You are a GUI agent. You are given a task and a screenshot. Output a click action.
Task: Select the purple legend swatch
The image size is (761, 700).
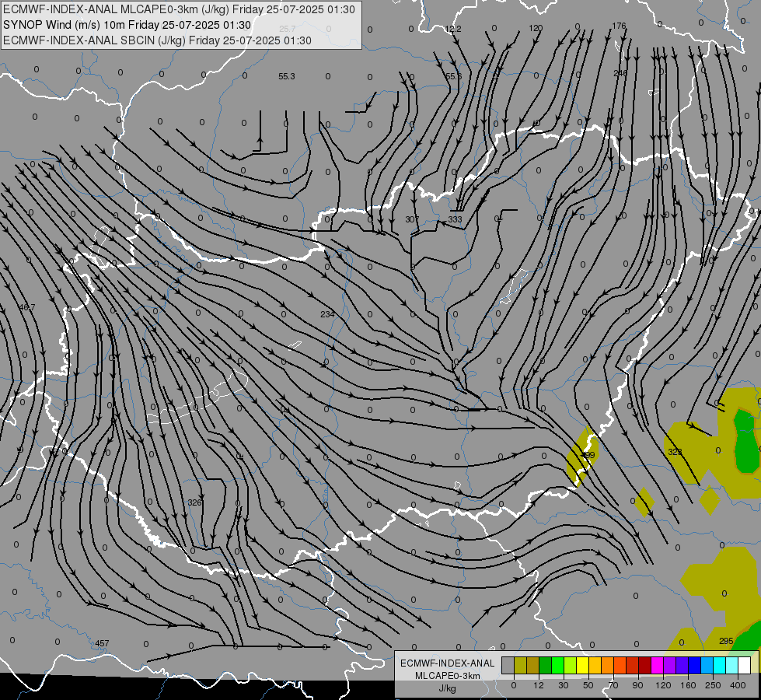670,665
